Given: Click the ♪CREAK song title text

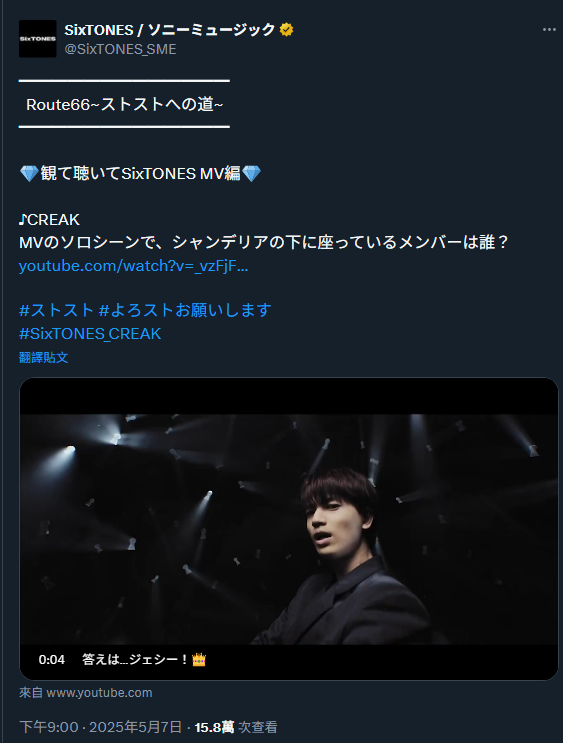Looking at the screenshot, I should (49, 220).
